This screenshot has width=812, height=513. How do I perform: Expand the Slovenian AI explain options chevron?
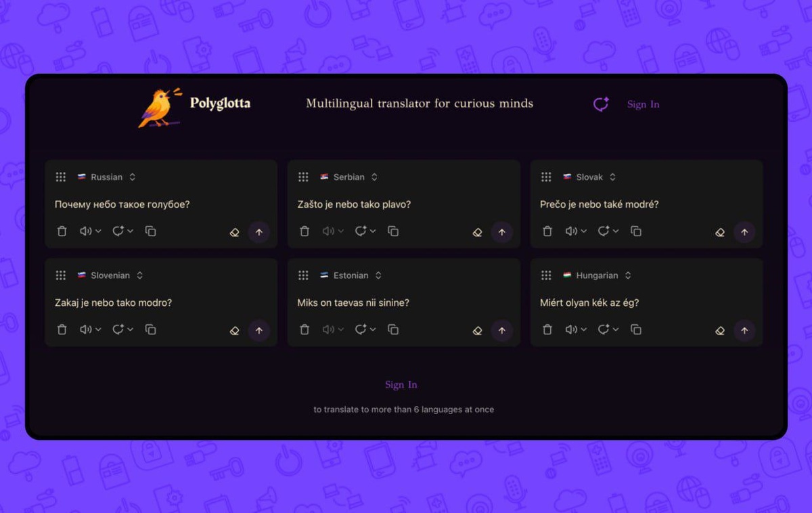[130, 330]
